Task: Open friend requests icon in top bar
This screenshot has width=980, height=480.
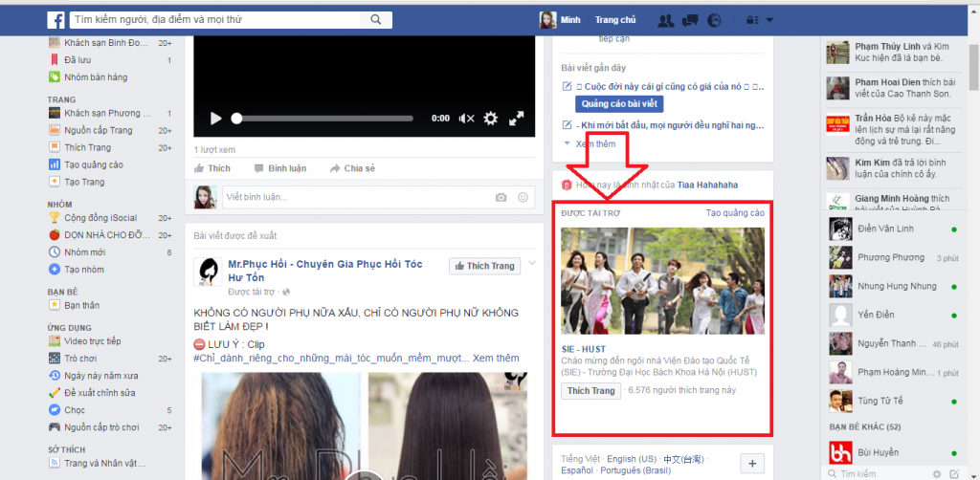Action: pos(666,20)
